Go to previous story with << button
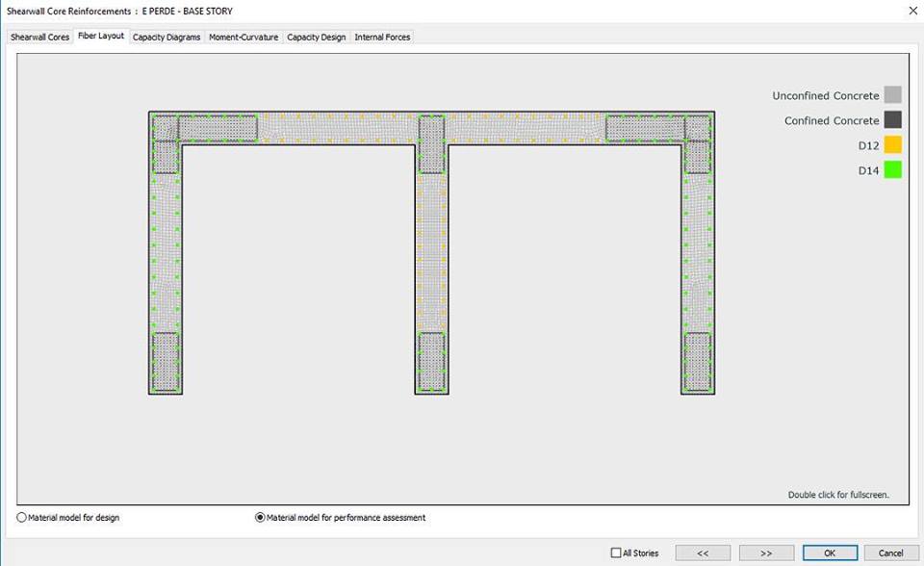This screenshot has height=566, width=924. pyautogui.click(x=703, y=553)
